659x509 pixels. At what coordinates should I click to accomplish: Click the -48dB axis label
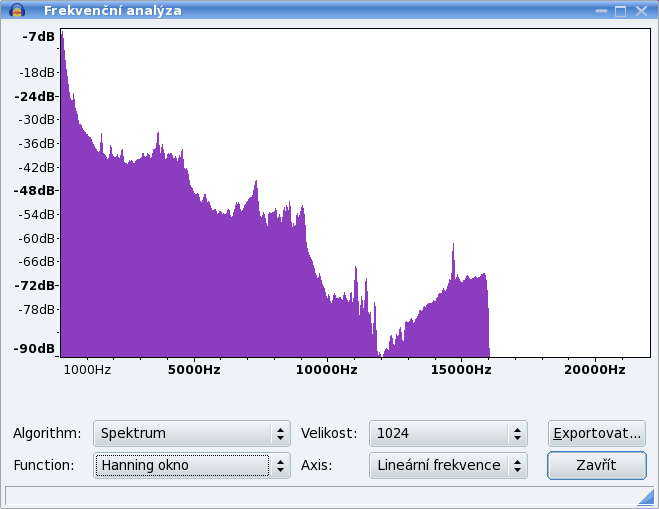point(34,191)
